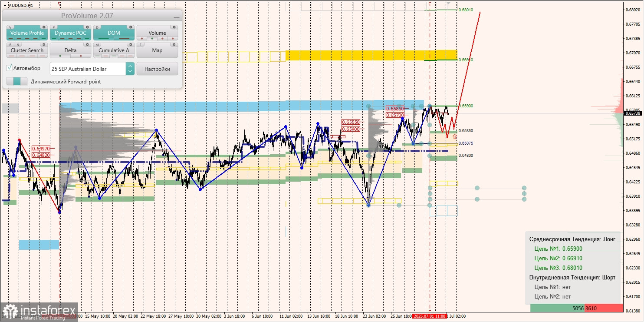Open Cluster Search gear settings
Image resolution: width=644 pixels, height=322 pixels.
point(44,44)
